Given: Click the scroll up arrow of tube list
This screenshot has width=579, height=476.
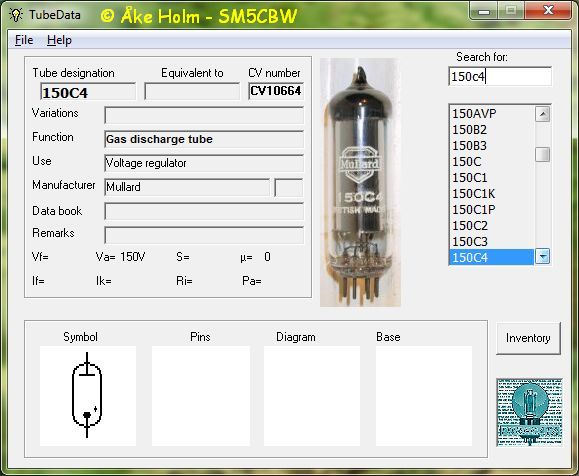Looking at the screenshot, I should point(542,114).
